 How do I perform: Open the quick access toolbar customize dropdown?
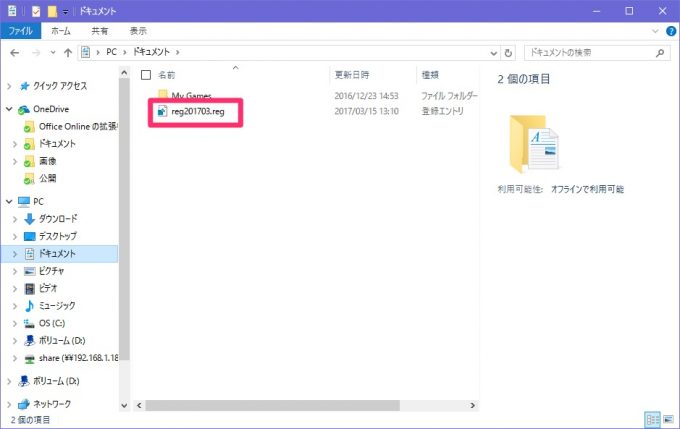coord(65,12)
